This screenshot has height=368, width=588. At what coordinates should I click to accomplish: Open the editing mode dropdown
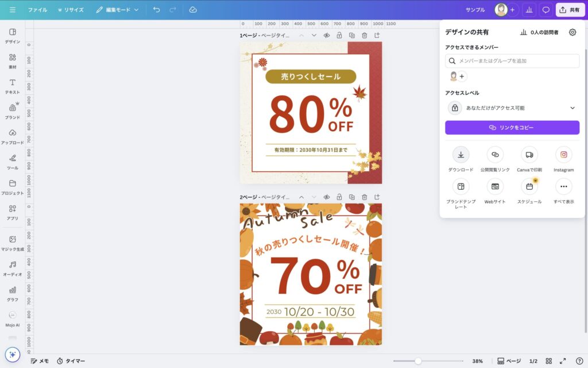pos(117,10)
